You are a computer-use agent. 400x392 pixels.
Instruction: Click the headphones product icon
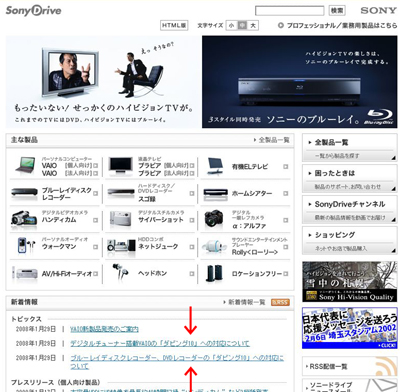point(120,272)
